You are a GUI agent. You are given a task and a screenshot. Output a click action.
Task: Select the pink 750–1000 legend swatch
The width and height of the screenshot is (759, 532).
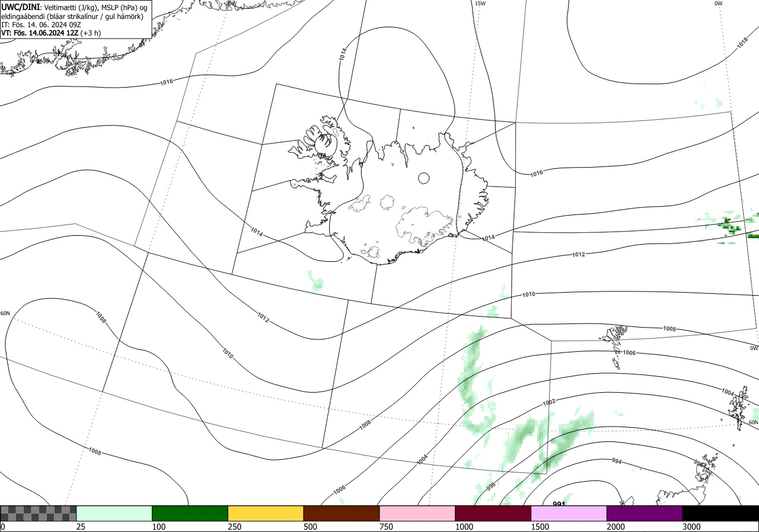(417, 513)
